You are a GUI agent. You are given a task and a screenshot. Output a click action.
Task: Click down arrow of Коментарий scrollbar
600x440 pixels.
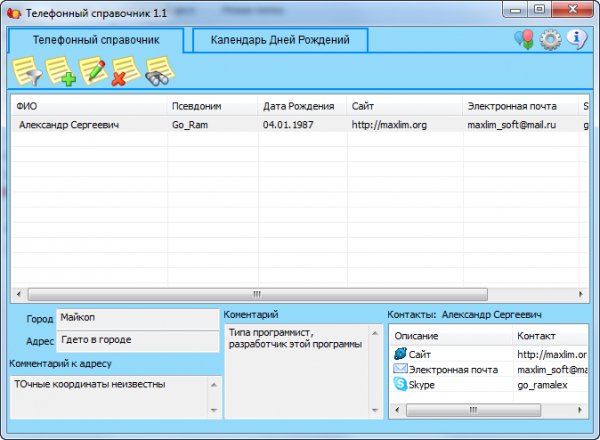(375, 410)
